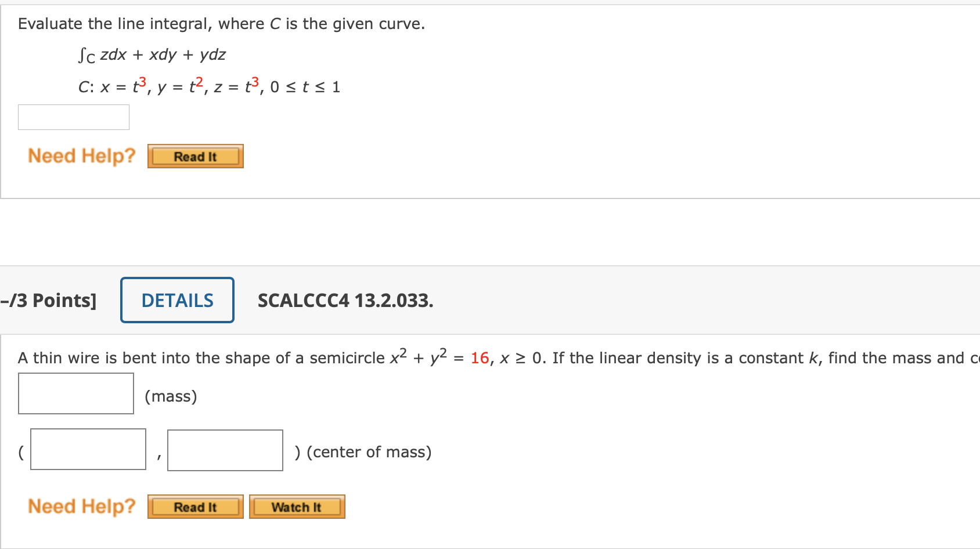Click the second center of mass coordinate box
Image resolution: width=980 pixels, height=549 pixels.
pyautogui.click(x=225, y=449)
